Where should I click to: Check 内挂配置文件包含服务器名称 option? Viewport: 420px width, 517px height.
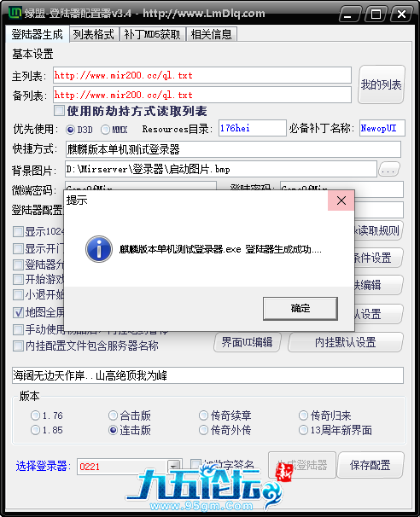18,346
